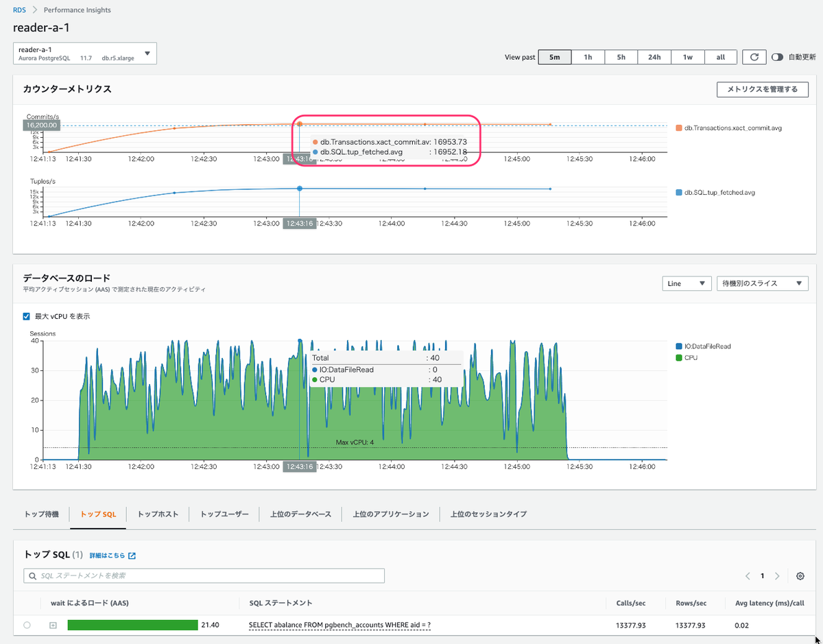Switch to the トップホスト tab
The image size is (823, 644).
point(158,514)
